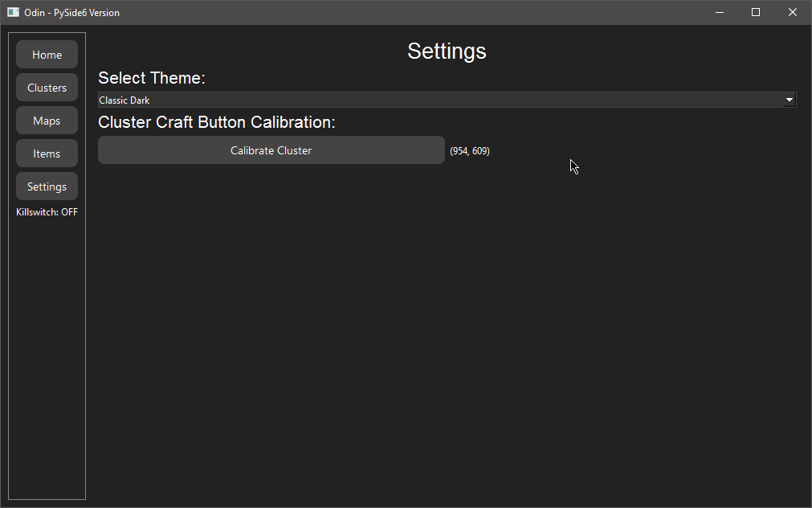812x508 pixels.
Task: Click the Odin app icon in the title bar
Action: 12,12
